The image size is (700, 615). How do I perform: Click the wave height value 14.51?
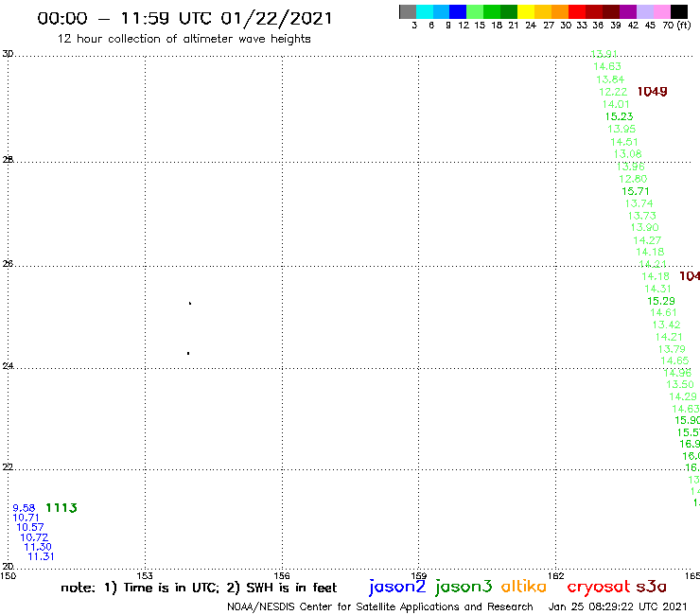[x=624, y=142]
